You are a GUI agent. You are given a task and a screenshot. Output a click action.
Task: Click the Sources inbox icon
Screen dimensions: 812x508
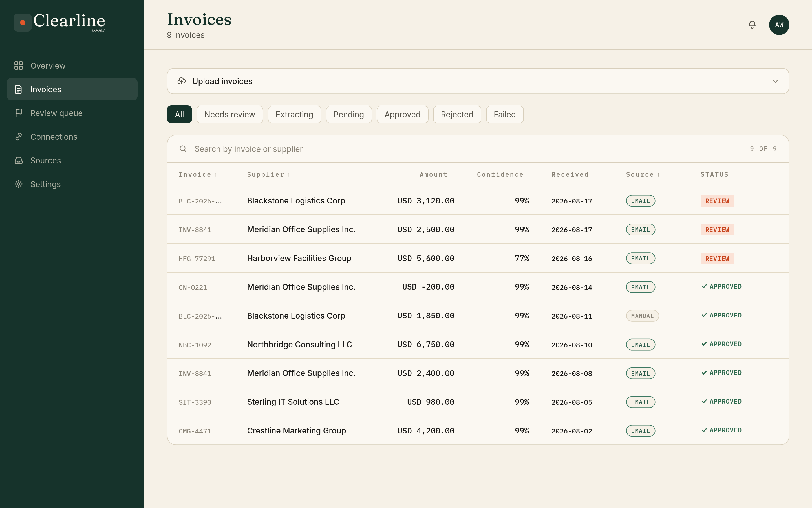click(18, 160)
